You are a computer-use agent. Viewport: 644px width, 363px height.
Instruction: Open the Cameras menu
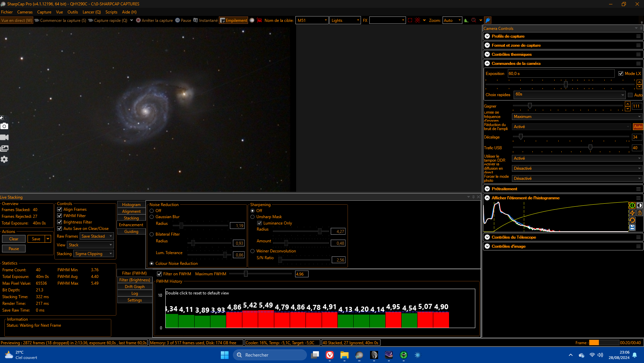point(25,12)
